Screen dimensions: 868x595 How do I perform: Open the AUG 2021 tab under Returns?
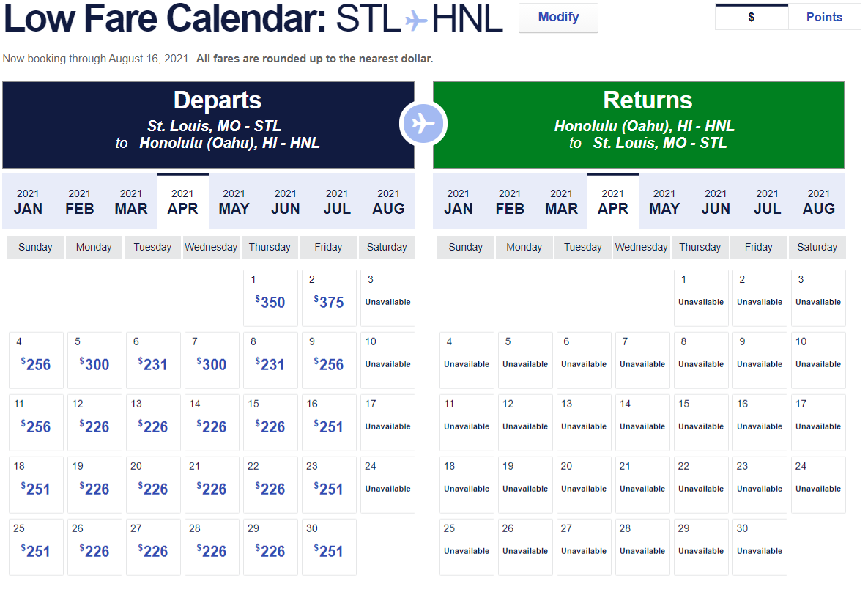pos(819,202)
